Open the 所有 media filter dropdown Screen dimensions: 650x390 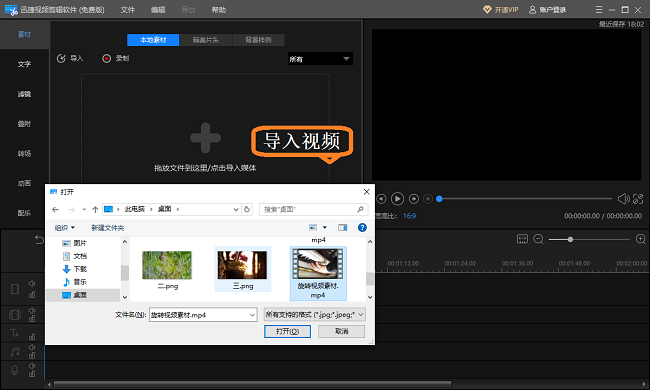coord(320,59)
